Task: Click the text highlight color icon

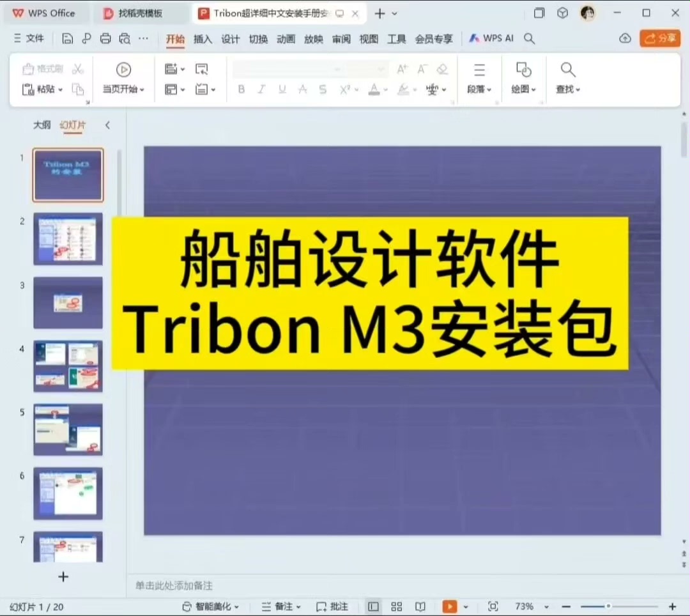Action: (403, 89)
